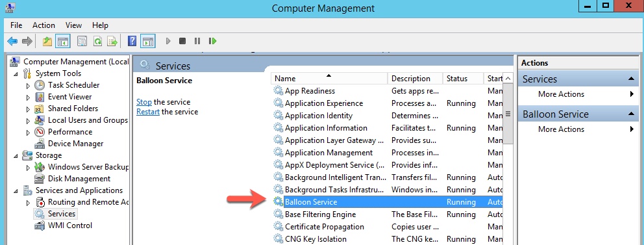644x245 pixels.
Task: Open the File menu
Action: tap(16, 25)
